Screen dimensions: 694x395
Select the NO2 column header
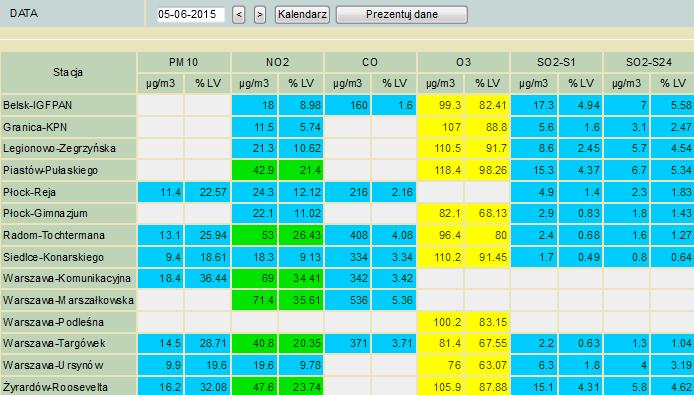pos(278,62)
